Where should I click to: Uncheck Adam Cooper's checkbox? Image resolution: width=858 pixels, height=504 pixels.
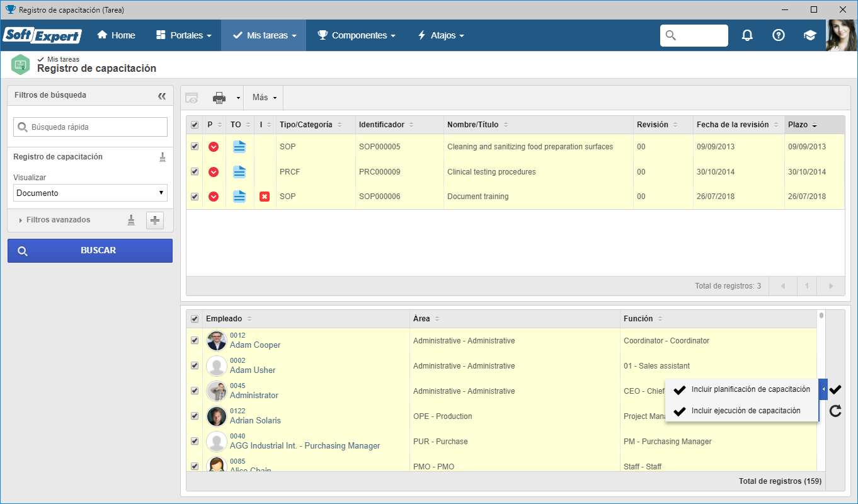tap(195, 341)
